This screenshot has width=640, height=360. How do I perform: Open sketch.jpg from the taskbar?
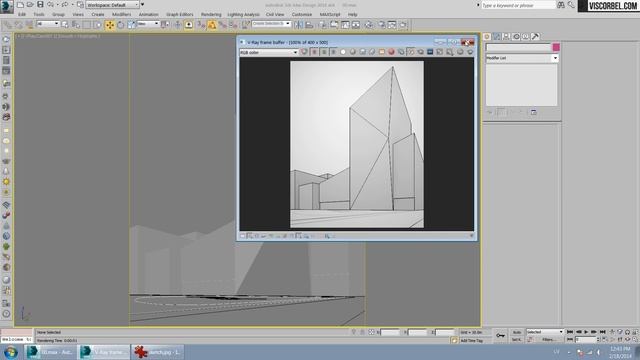[x=158, y=352]
